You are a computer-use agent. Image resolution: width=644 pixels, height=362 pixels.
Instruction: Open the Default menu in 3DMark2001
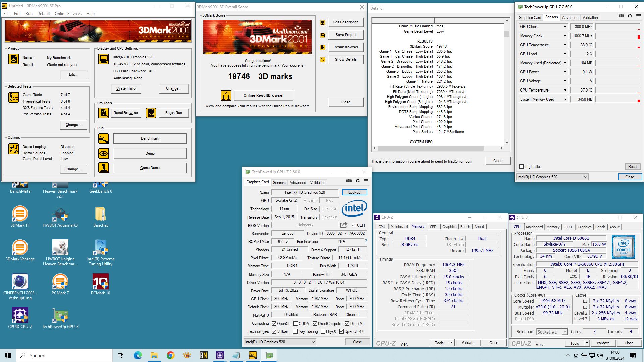44,14
